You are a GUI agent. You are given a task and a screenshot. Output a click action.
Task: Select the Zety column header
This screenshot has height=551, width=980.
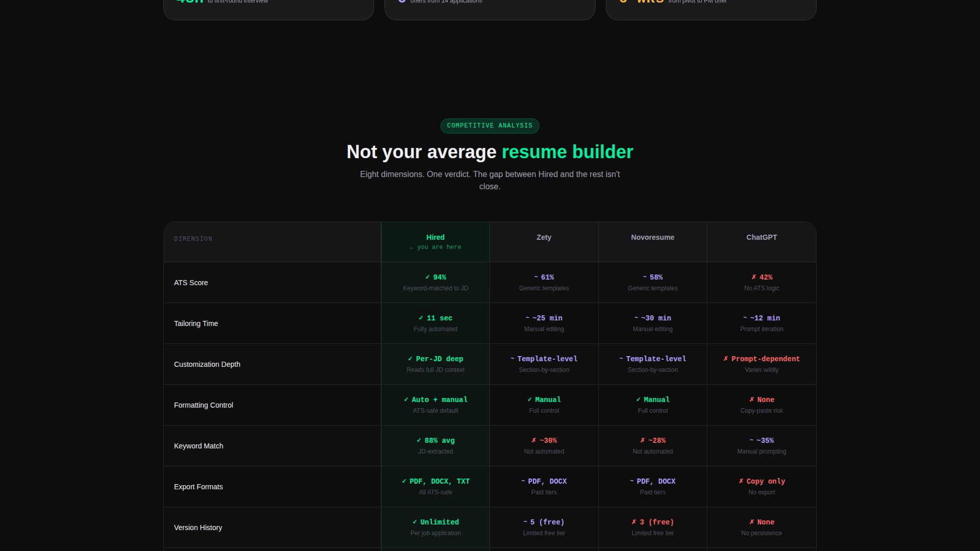point(544,242)
